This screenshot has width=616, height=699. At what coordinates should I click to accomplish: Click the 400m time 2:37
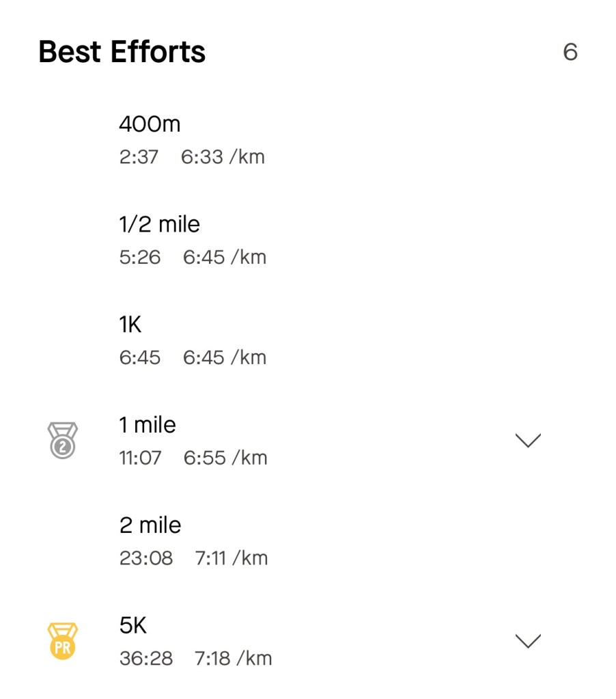pyautogui.click(x=139, y=157)
